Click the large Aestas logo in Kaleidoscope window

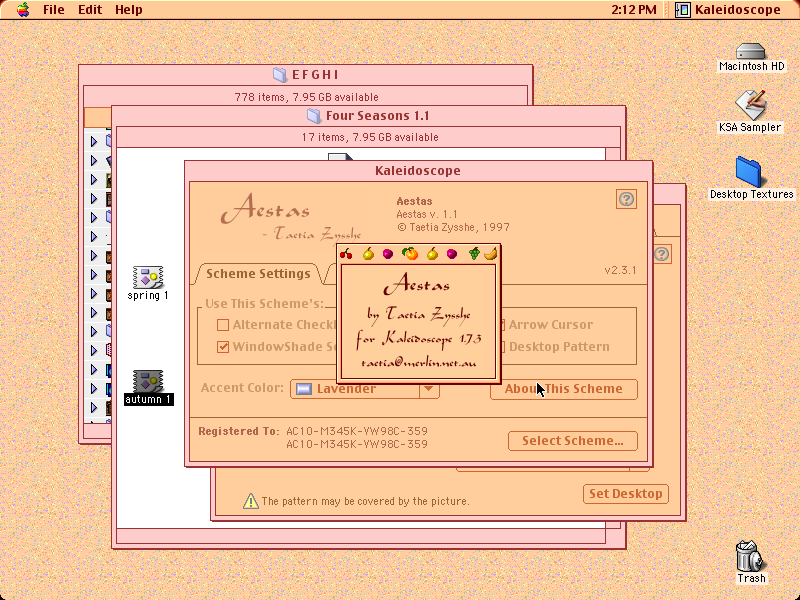click(x=265, y=209)
